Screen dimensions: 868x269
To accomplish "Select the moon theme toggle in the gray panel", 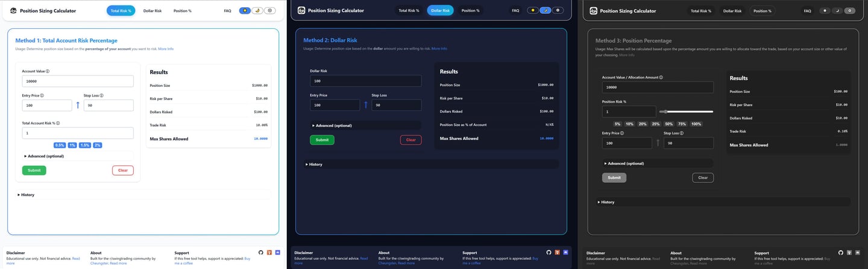I will click(x=837, y=10).
